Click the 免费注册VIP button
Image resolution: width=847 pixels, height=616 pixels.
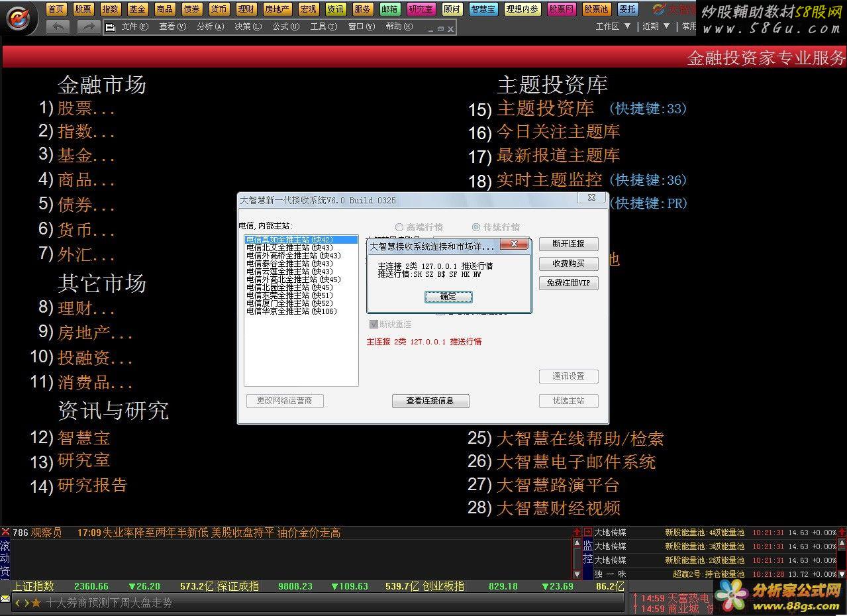click(x=569, y=283)
